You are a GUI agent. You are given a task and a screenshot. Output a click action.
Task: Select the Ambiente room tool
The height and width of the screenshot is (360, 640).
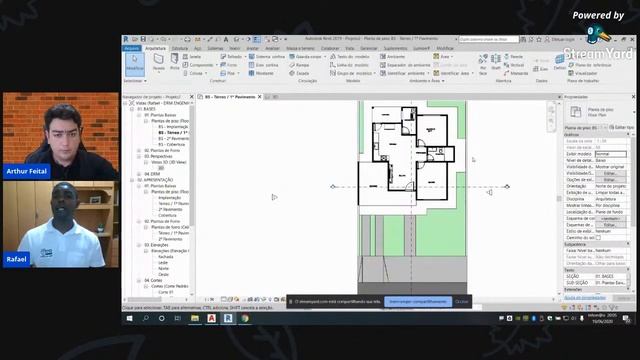coord(392,57)
